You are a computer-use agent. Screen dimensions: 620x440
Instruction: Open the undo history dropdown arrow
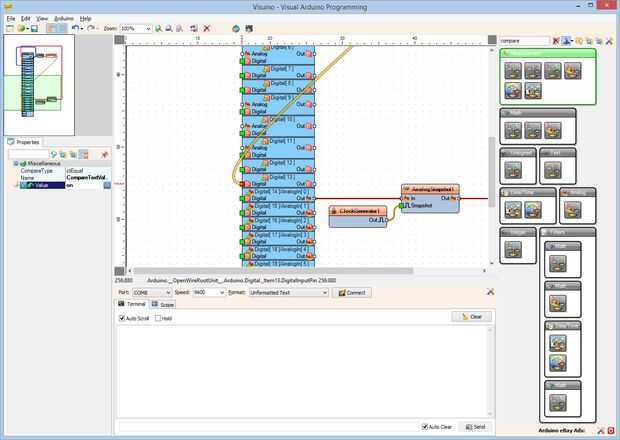pos(82,28)
